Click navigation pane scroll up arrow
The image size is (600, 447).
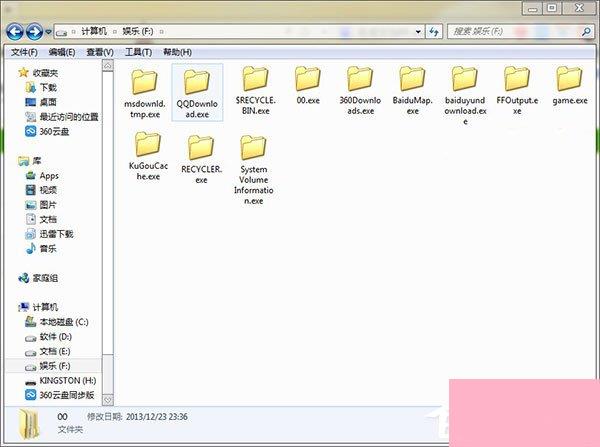point(108,66)
